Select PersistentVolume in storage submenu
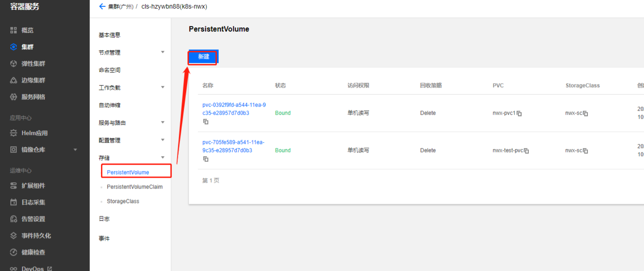This screenshot has height=271, width=644. click(128, 172)
